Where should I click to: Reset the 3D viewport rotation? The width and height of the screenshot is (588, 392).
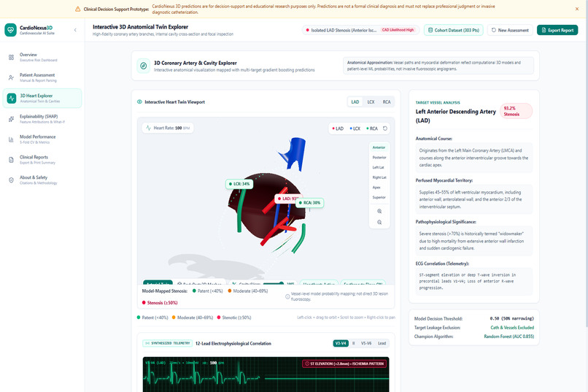[x=384, y=128]
